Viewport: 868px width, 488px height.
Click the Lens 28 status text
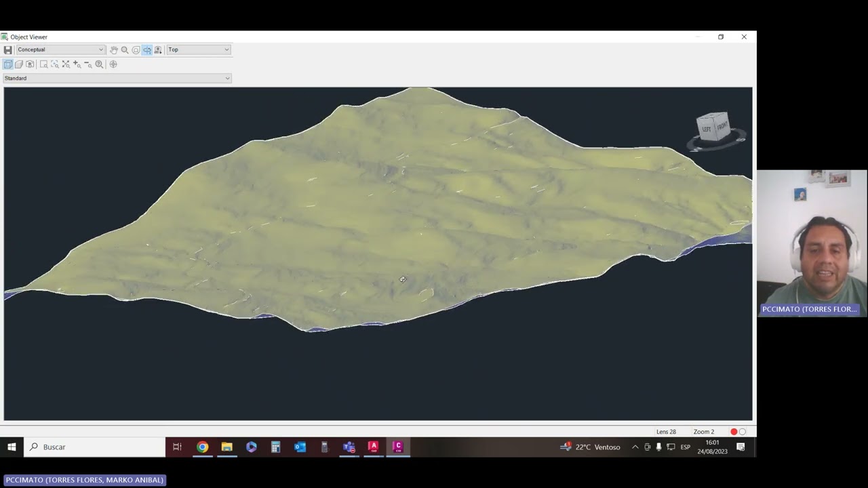pyautogui.click(x=666, y=432)
